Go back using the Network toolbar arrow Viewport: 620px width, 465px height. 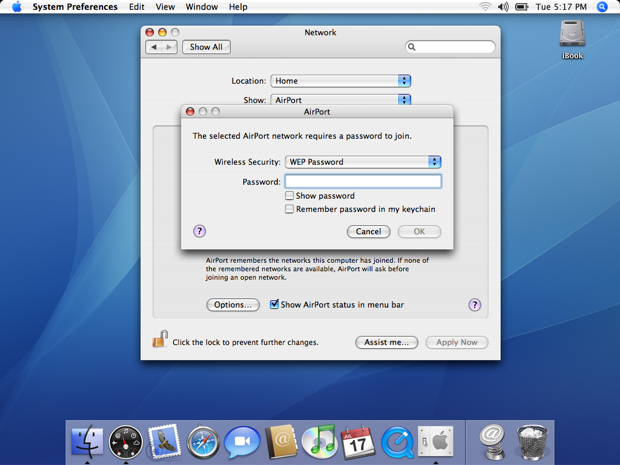[x=154, y=47]
